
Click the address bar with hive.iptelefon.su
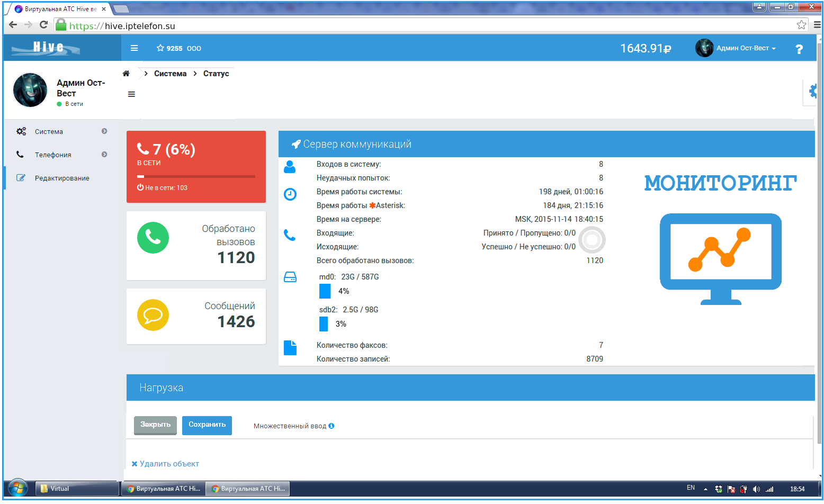pyautogui.click(x=432, y=25)
